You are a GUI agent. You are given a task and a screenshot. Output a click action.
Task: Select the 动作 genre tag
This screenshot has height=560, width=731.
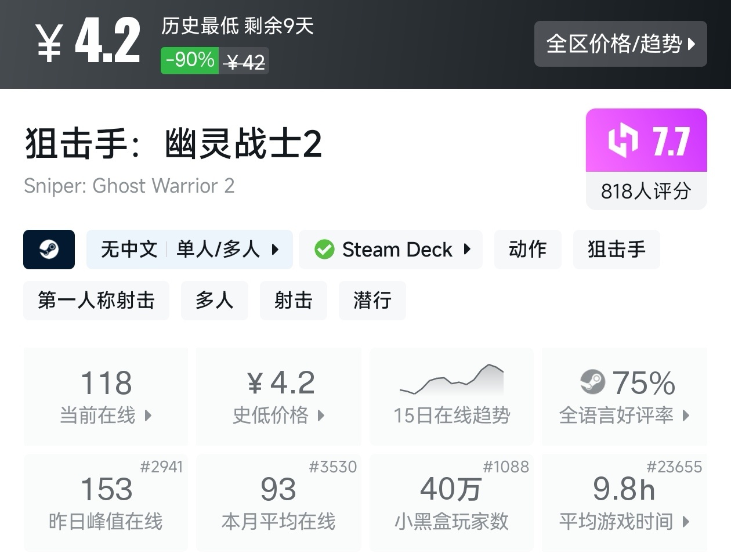click(x=527, y=250)
